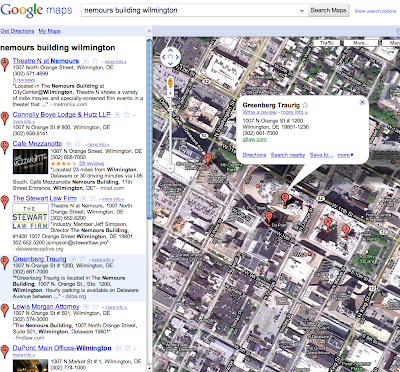This screenshot has height=372, width=400.
Task: Click marker A beside Theatre N listing
Action: click(4, 64)
